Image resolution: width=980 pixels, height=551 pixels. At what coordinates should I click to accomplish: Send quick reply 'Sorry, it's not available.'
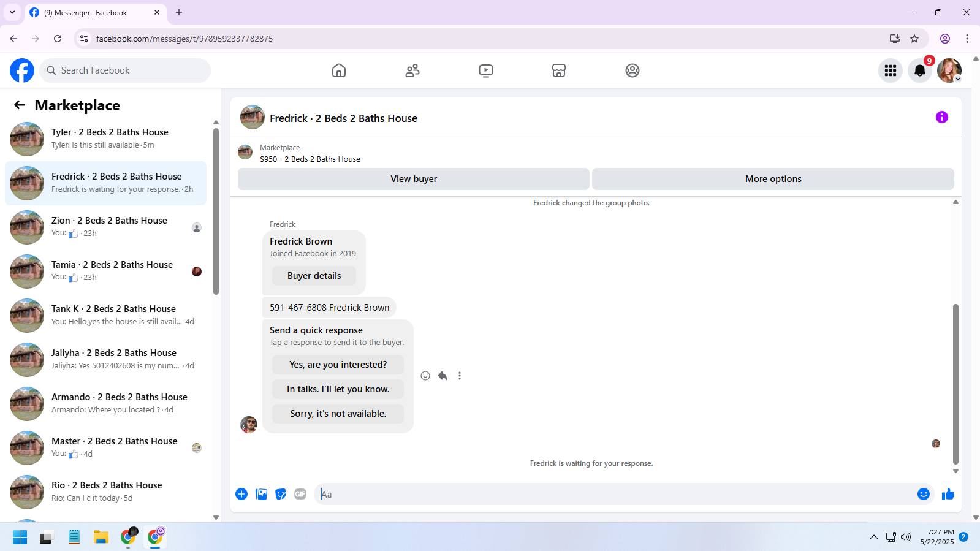point(338,414)
